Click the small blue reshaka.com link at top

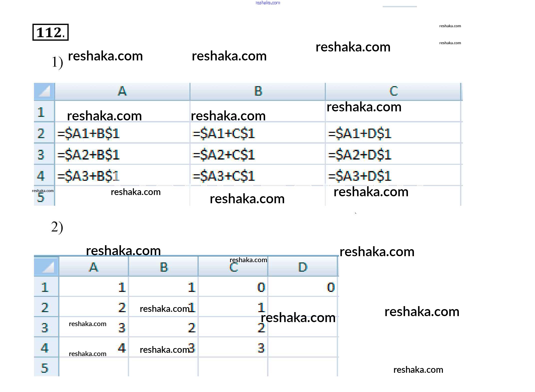[x=268, y=3]
